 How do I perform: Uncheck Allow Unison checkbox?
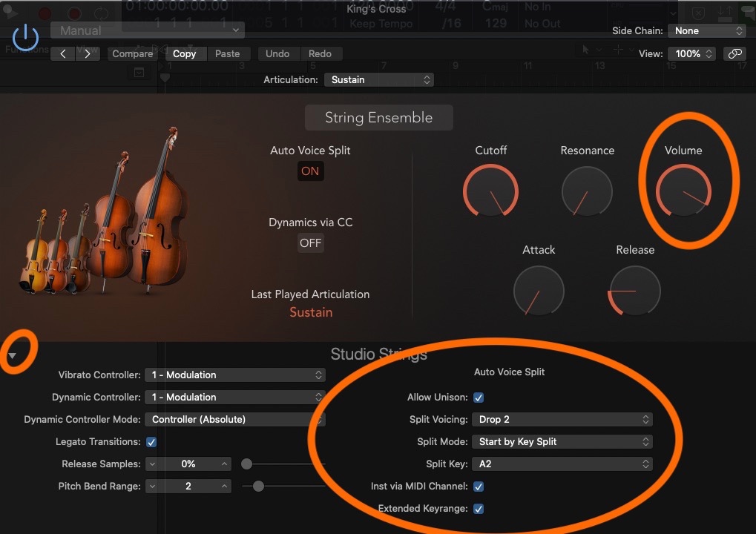[479, 398]
